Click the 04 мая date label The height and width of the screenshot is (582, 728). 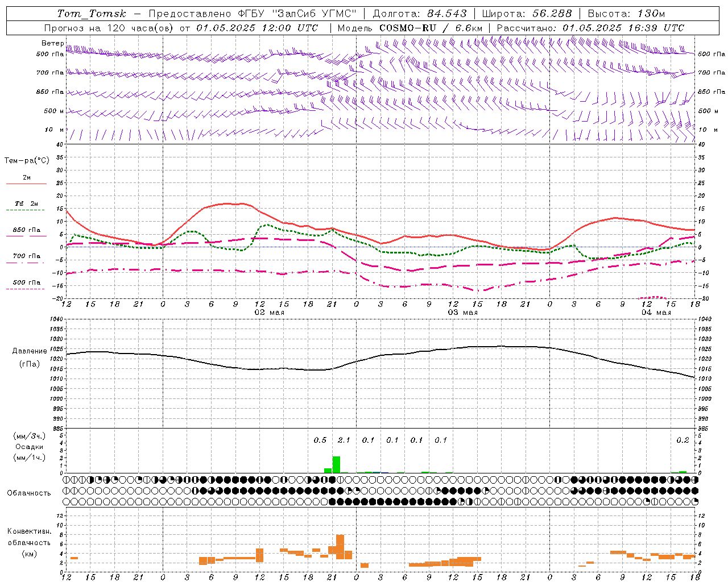(656, 313)
